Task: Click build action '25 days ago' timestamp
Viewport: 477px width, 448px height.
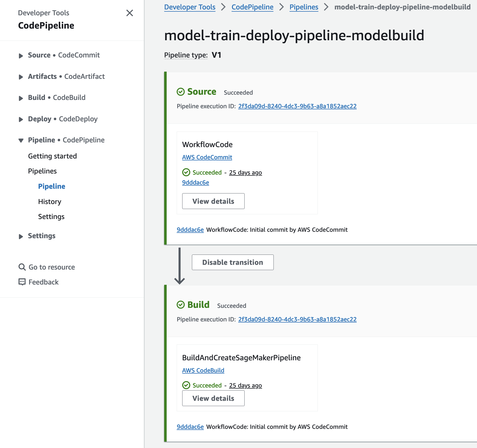Action: 245,385
